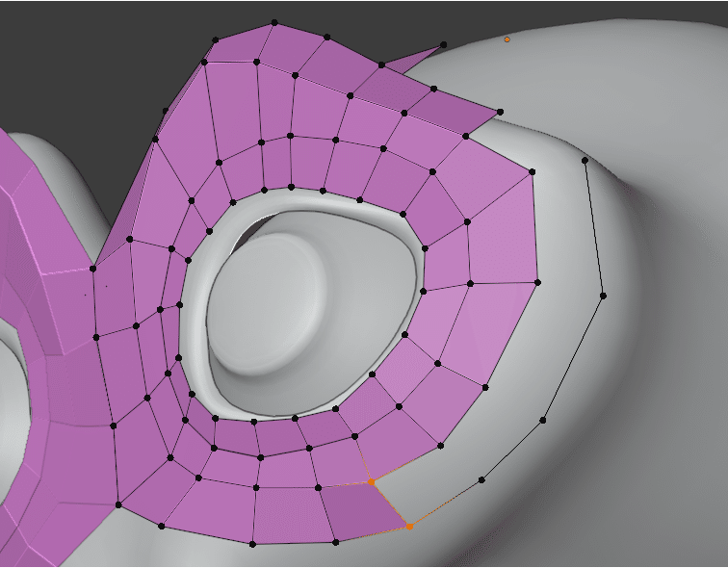Viewport: 728px width, 568px height.
Task: Click the small orange origin dot above the head
Action: pyautogui.click(x=507, y=39)
